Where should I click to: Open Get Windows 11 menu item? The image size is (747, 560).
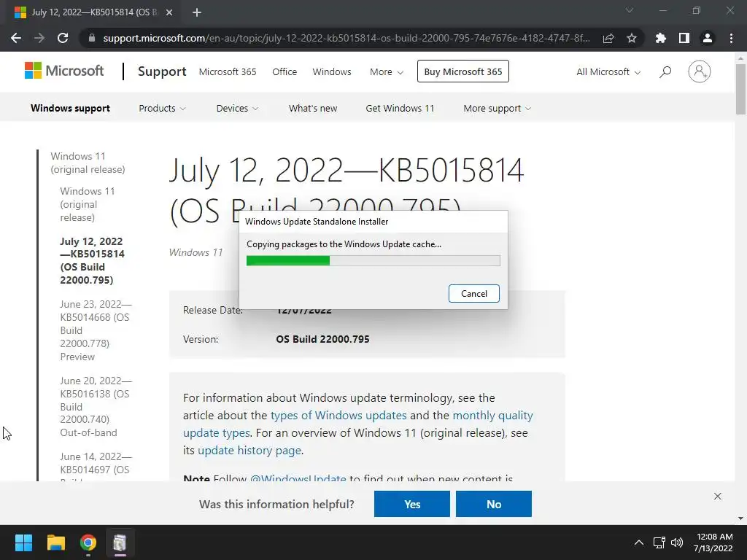click(x=400, y=108)
